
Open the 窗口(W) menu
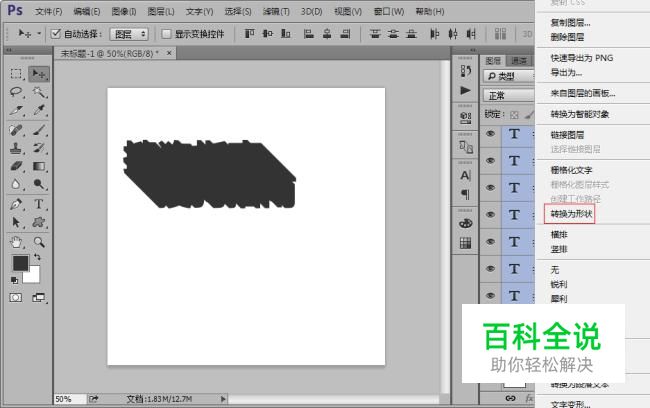pyautogui.click(x=389, y=11)
